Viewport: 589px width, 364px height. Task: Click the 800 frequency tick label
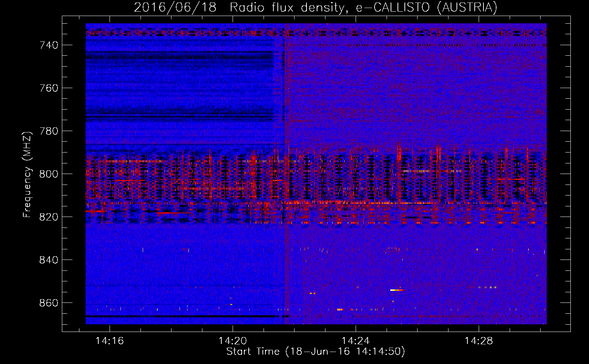(49, 174)
